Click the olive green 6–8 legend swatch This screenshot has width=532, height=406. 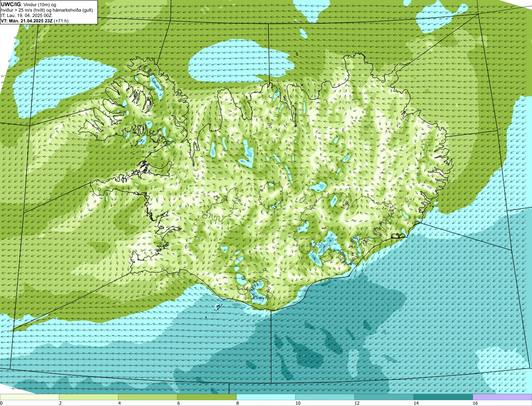pos(207,397)
